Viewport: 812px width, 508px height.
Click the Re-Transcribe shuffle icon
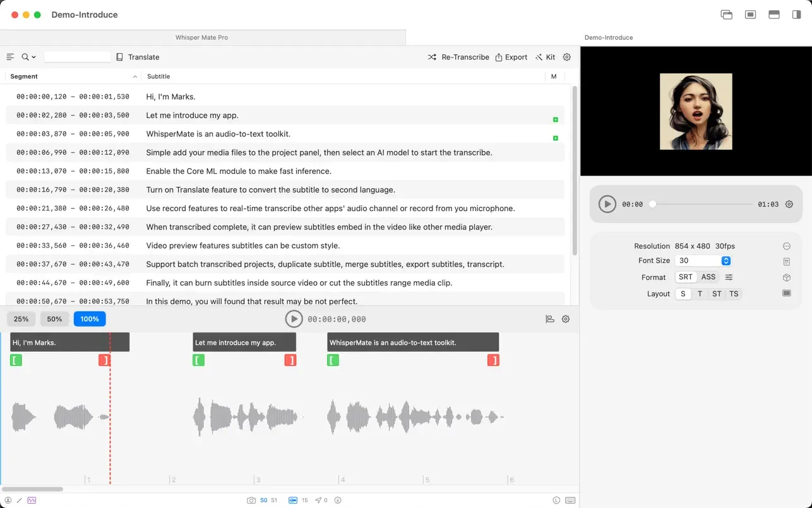[432, 57]
